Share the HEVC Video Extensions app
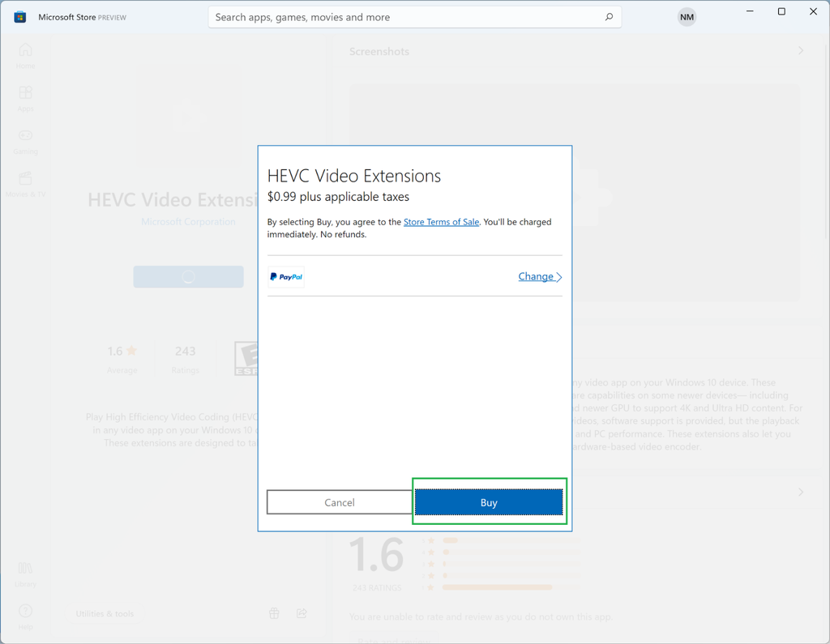The height and width of the screenshot is (644, 830). click(x=302, y=613)
